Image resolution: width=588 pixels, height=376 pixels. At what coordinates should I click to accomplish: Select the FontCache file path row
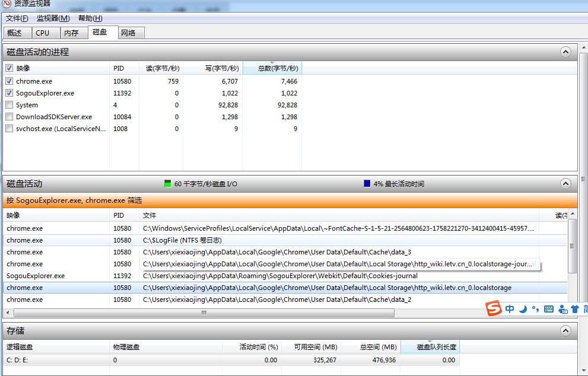tap(285, 228)
